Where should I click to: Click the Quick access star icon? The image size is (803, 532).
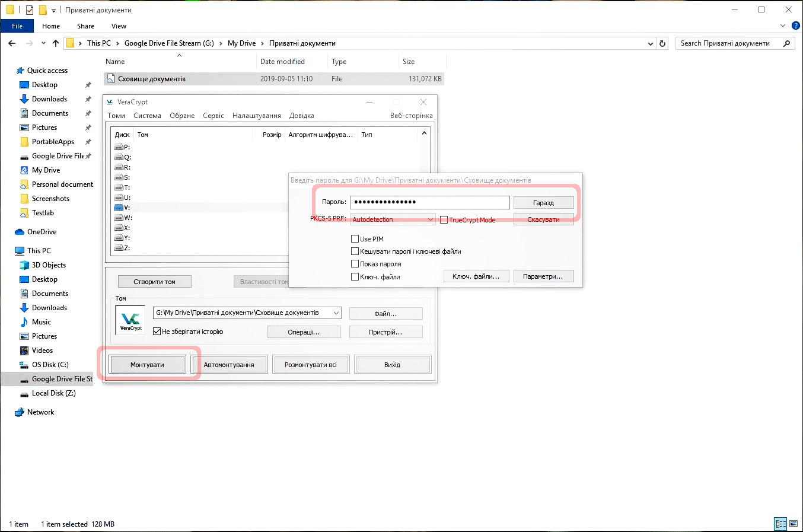coord(21,71)
